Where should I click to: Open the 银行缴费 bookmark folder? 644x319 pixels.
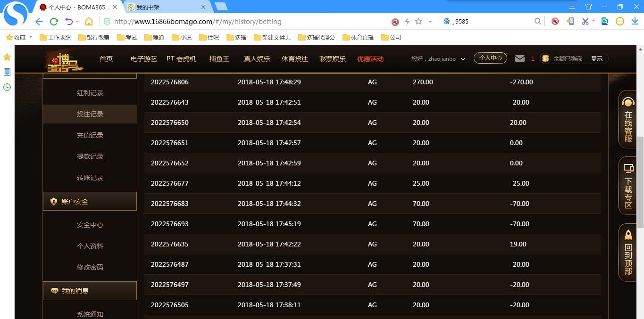point(94,37)
